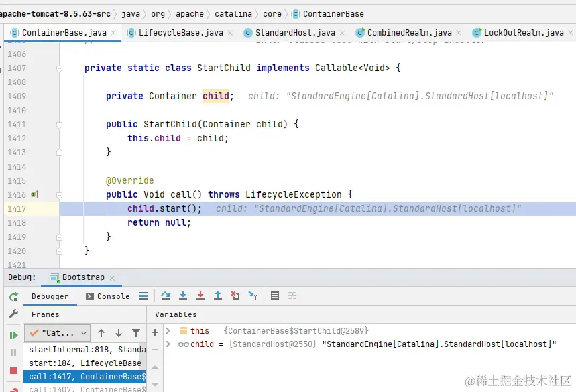Open the Console tab

(108, 296)
